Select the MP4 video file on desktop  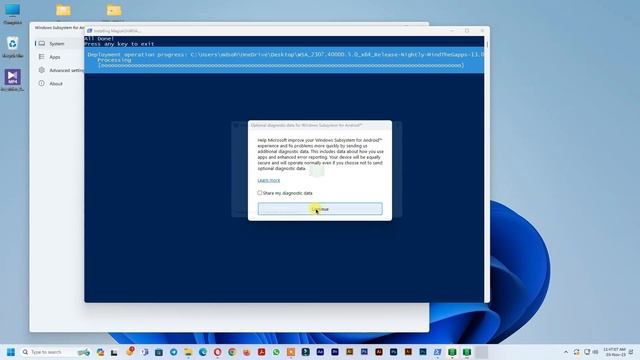13,80
